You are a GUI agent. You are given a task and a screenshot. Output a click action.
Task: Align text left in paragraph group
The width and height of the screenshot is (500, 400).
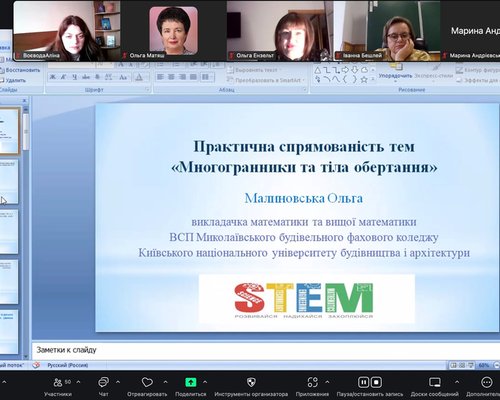point(160,77)
